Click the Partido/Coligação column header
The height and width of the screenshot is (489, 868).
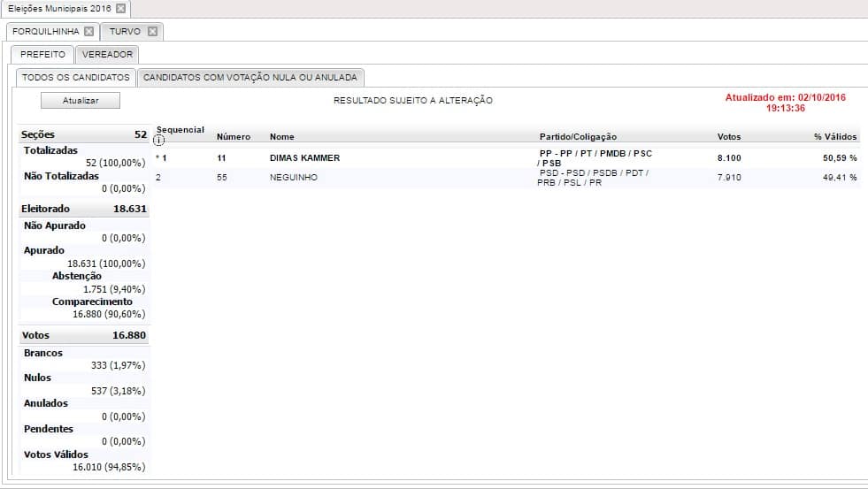pyautogui.click(x=578, y=137)
